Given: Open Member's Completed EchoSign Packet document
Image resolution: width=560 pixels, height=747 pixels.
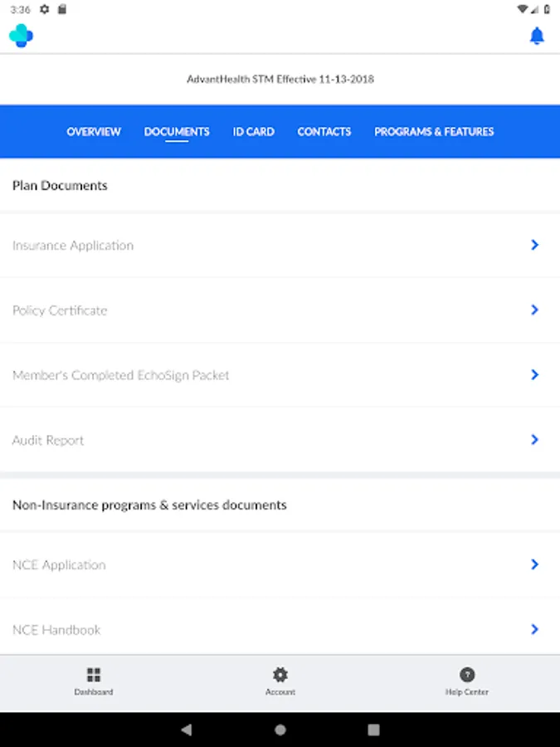Looking at the screenshot, I should tap(121, 375).
